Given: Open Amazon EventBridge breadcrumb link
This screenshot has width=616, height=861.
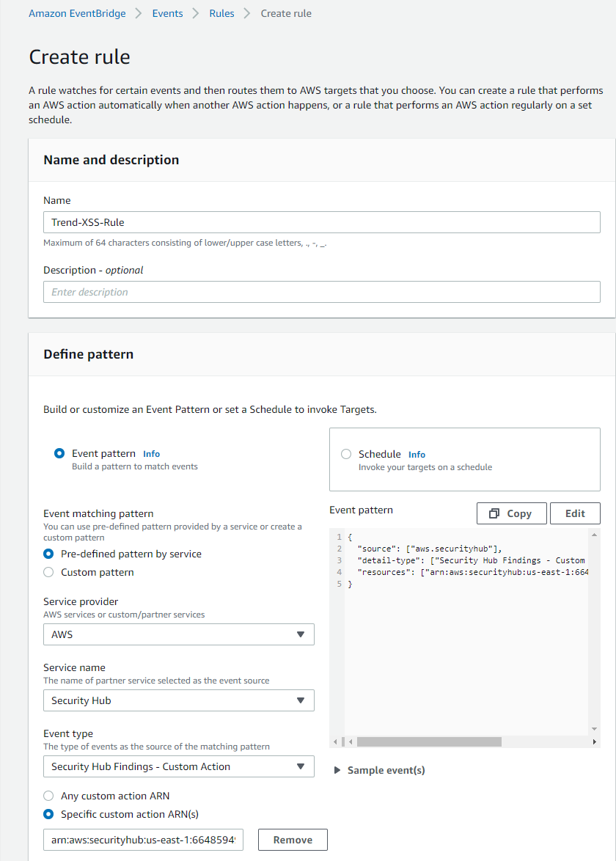Looking at the screenshot, I should pos(77,14).
